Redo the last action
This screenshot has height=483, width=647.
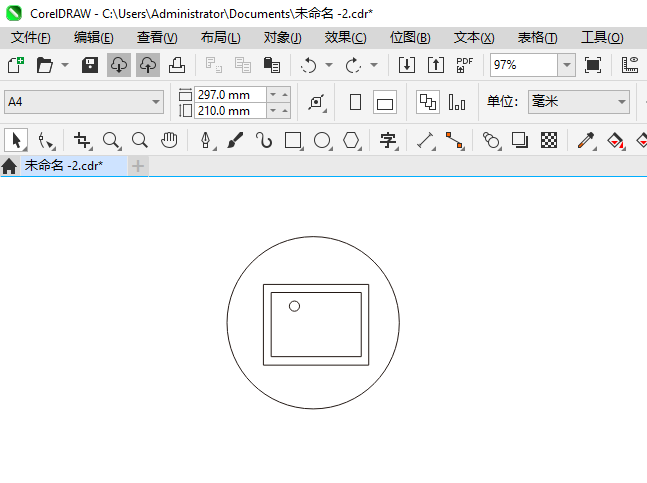click(354, 65)
